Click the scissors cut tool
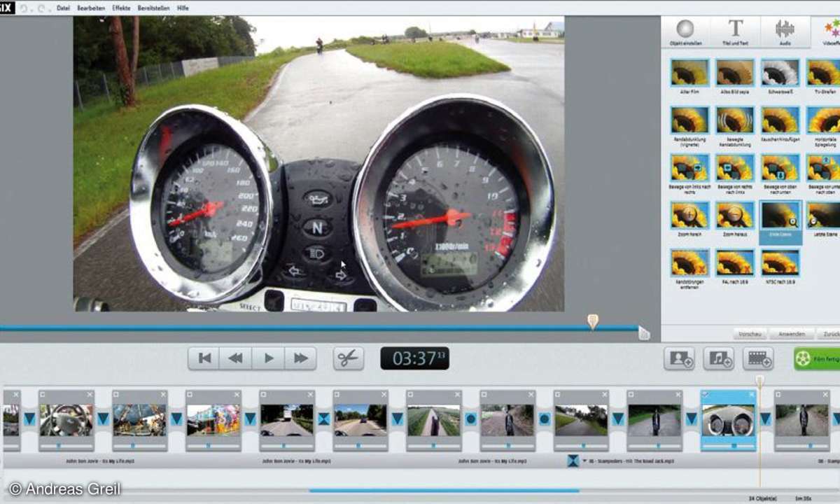 coord(349,358)
